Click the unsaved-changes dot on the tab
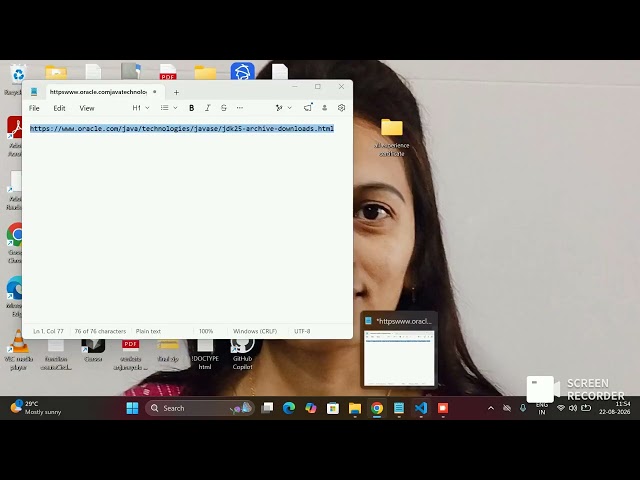This screenshot has width=640, height=480. 155,92
